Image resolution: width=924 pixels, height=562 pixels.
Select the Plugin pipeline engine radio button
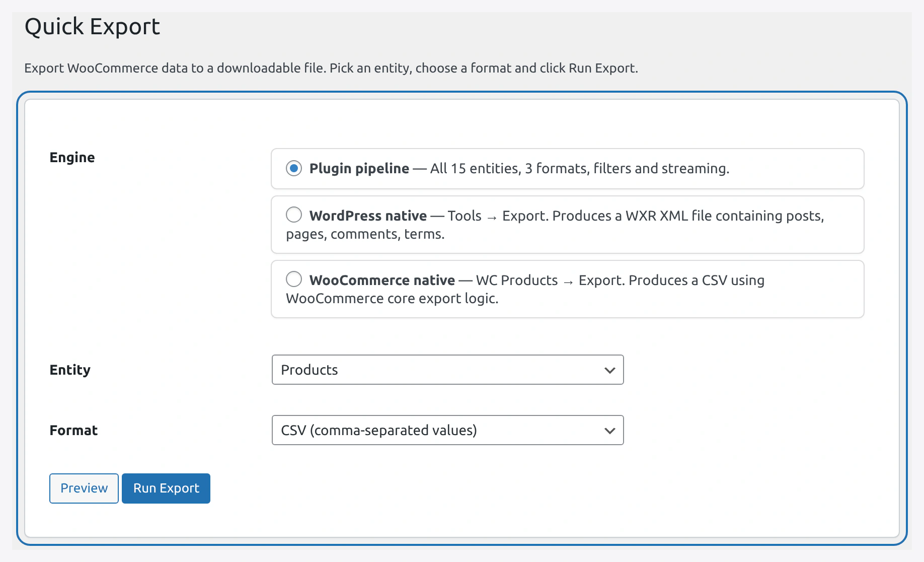tap(294, 168)
